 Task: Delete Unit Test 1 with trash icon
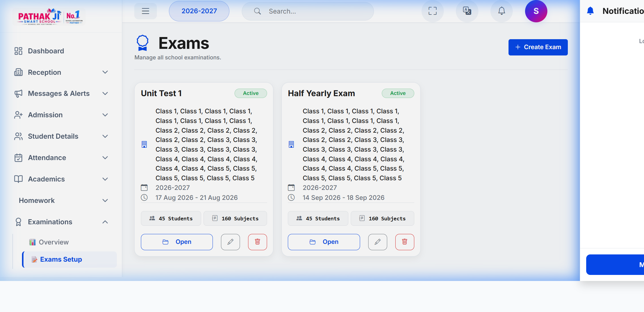point(257,242)
